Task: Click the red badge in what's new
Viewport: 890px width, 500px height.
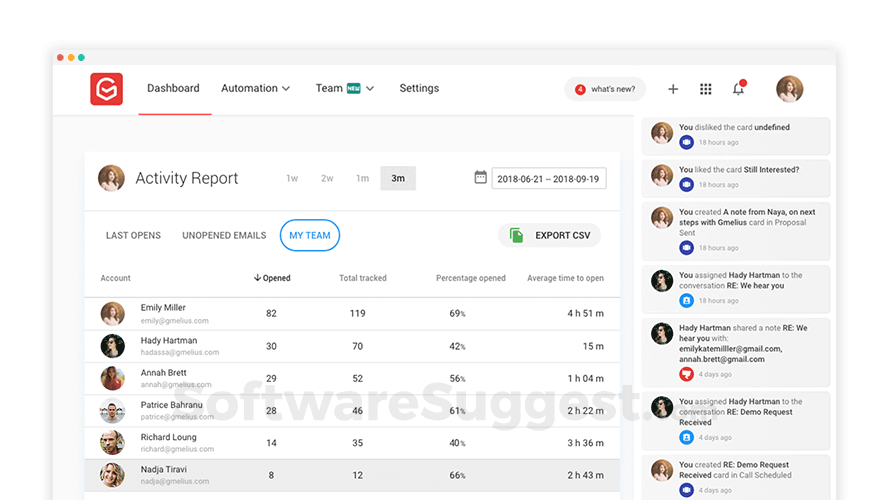Action: [x=580, y=89]
